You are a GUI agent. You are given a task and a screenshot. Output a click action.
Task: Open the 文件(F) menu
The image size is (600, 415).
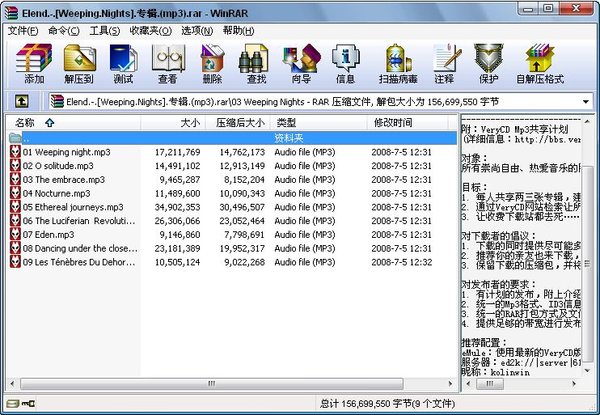point(23,31)
